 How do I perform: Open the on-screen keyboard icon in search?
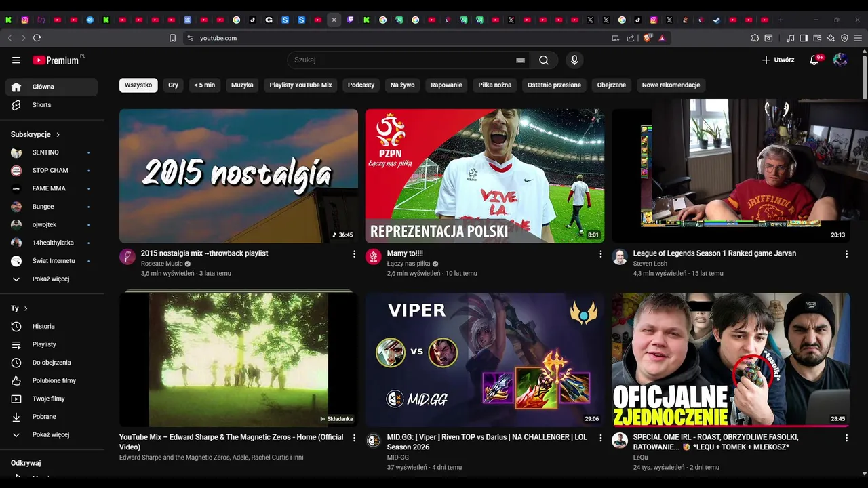520,60
